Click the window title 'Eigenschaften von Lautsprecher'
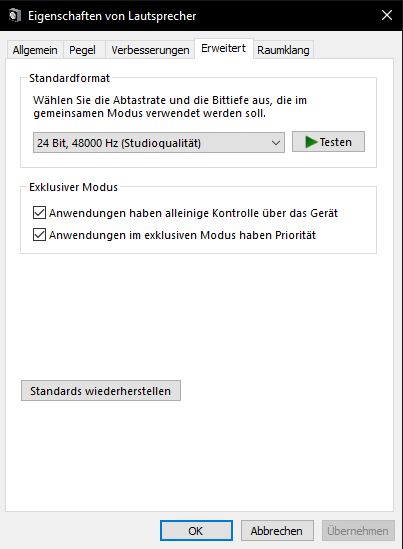This screenshot has height=549, width=403. coord(112,16)
